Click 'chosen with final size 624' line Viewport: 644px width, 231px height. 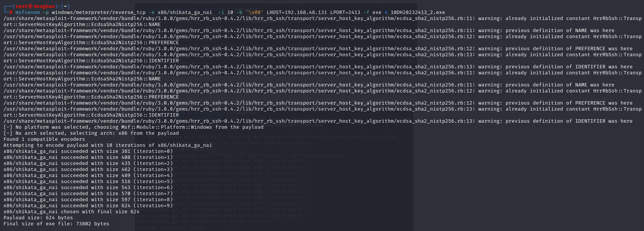(x=71, y=212)
